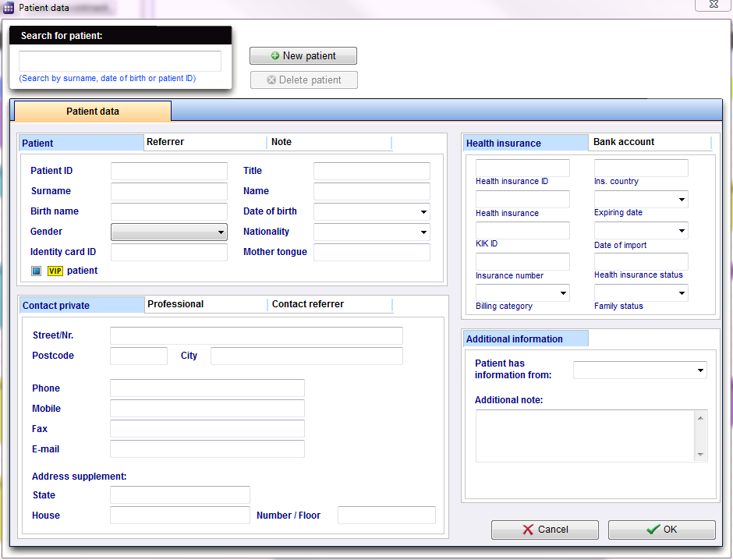This screenshot has width=733, height=560.
Task: Focus the Phone number field
Action: click(207, 388)
